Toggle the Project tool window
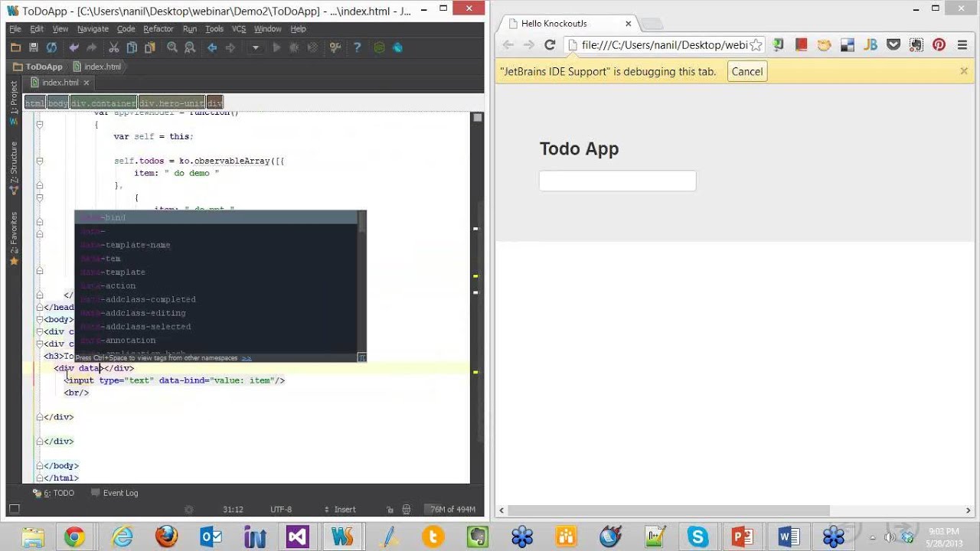The width and height of the screenshot is (980, 551). [x=14, y=103]
